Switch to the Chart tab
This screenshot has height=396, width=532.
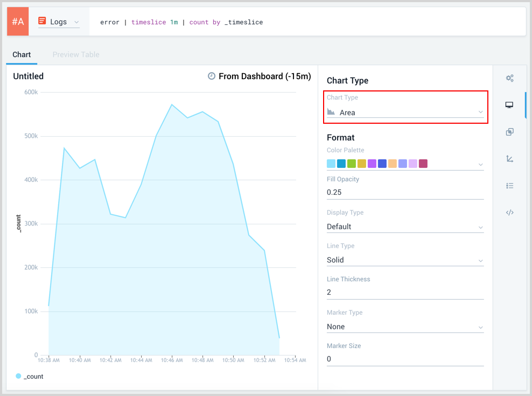22,54
